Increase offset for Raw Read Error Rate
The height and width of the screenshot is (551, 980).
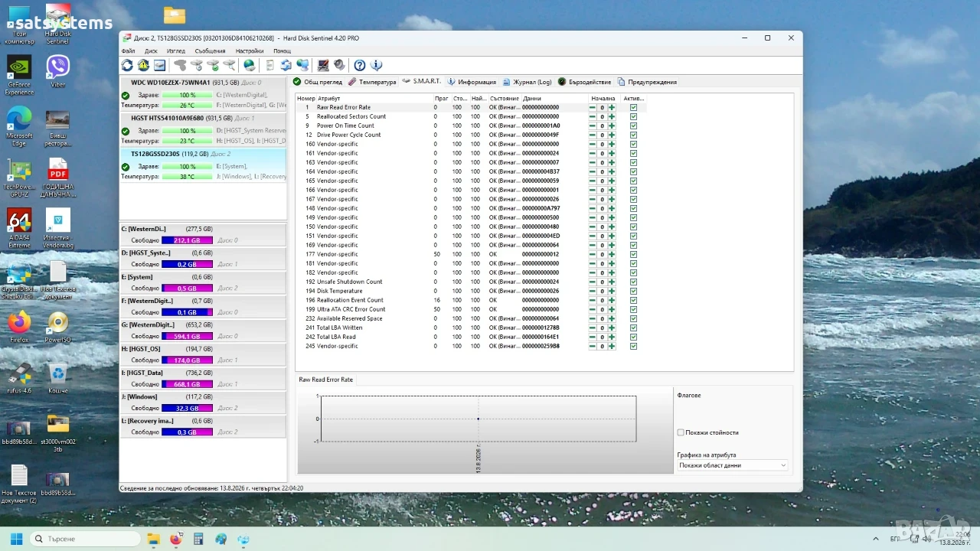[612, 107]
